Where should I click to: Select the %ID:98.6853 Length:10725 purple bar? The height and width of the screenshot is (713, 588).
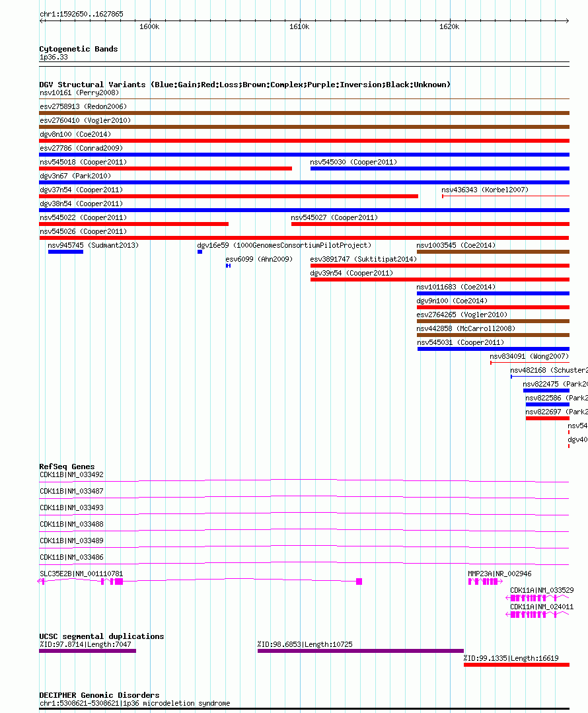[x=361, y=651]
